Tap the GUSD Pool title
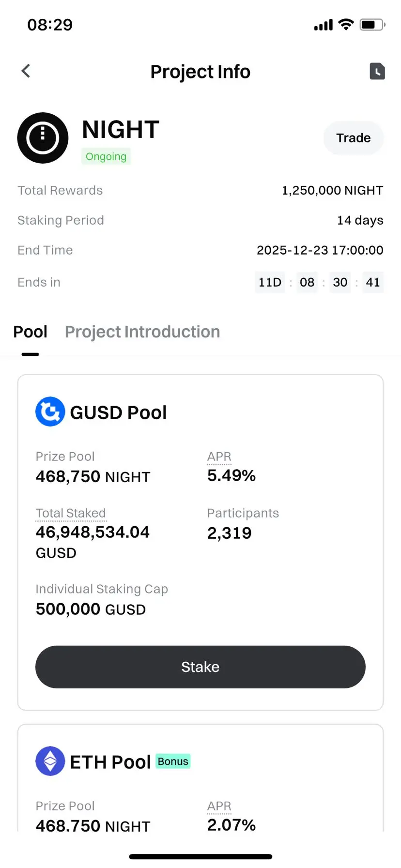Image resolution: width=401 pixels, height=868 pixels. [x=118, y=412]
